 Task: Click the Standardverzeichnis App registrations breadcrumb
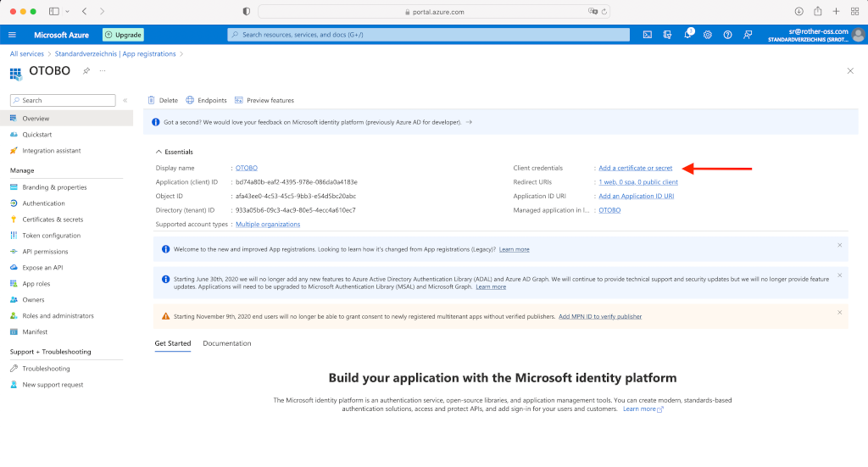coord(115,53)
